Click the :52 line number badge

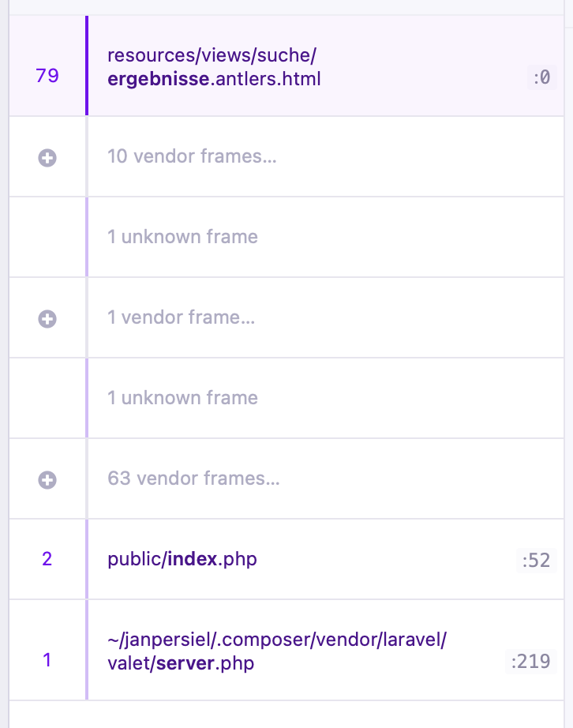click(537, 561)
